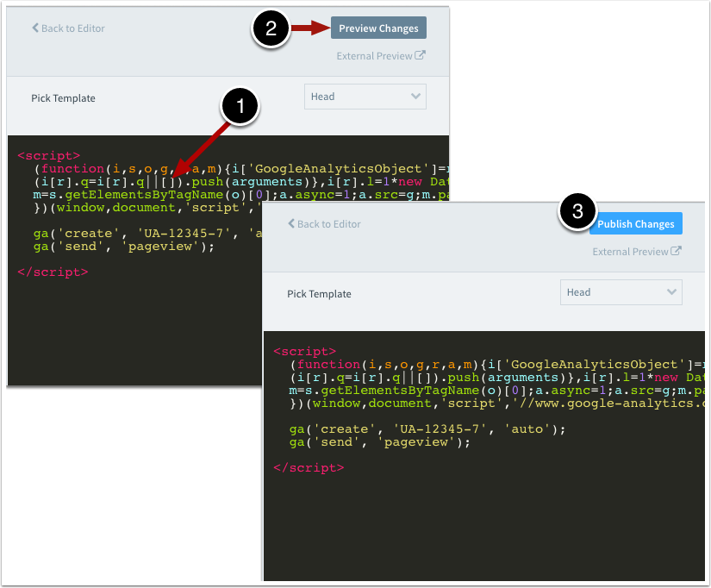Click ga('send', 'pageview') line in front editor
Viewport: 711px width, 588px height.
[x=380, y=442]
